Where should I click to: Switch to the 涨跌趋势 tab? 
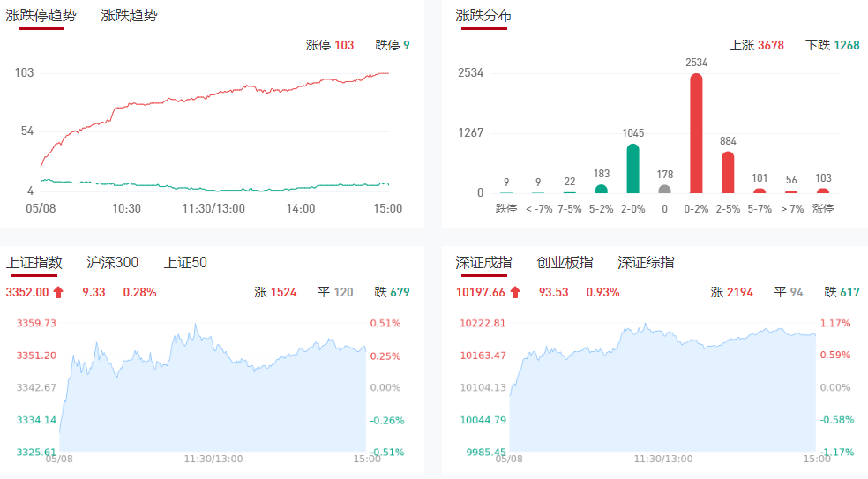pos(129,15)
